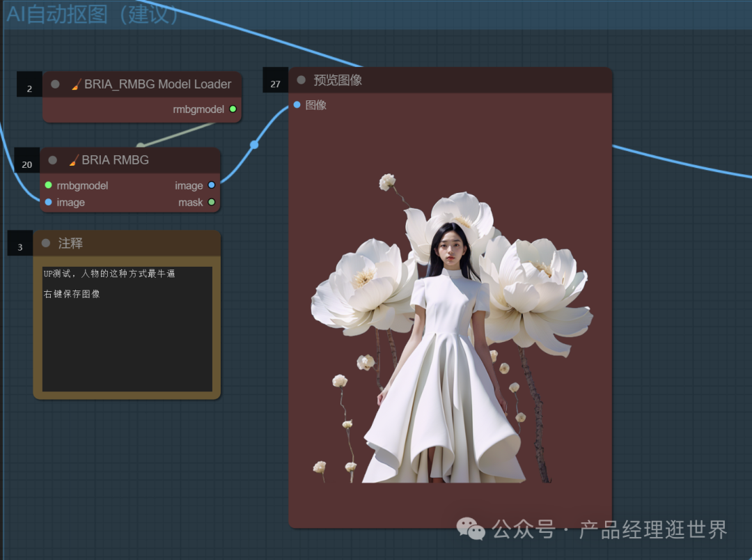Viewport: 752px width, 560px height.
Task: Click the reroute dot on the blue wire
Action: 254,144
